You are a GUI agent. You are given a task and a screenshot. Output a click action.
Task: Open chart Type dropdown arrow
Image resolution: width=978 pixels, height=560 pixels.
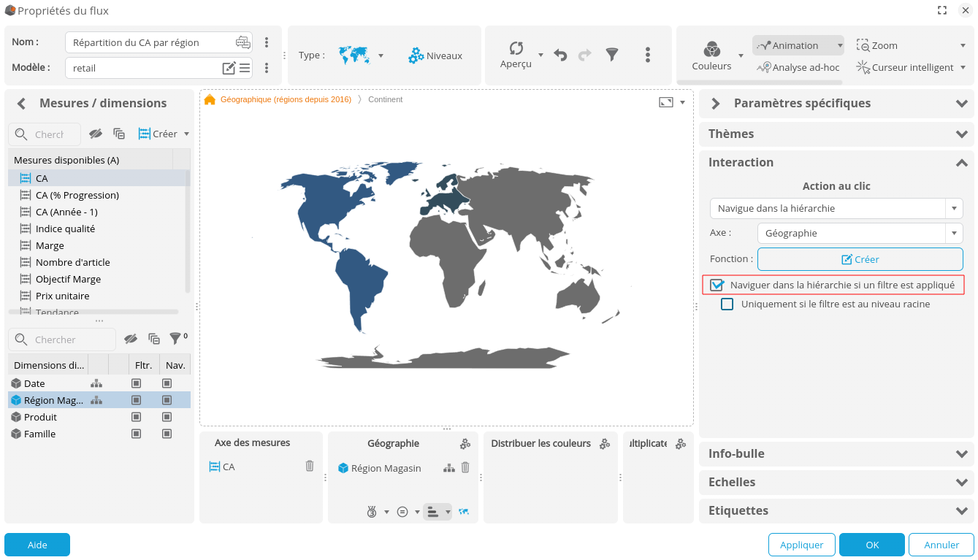(381, 55)
